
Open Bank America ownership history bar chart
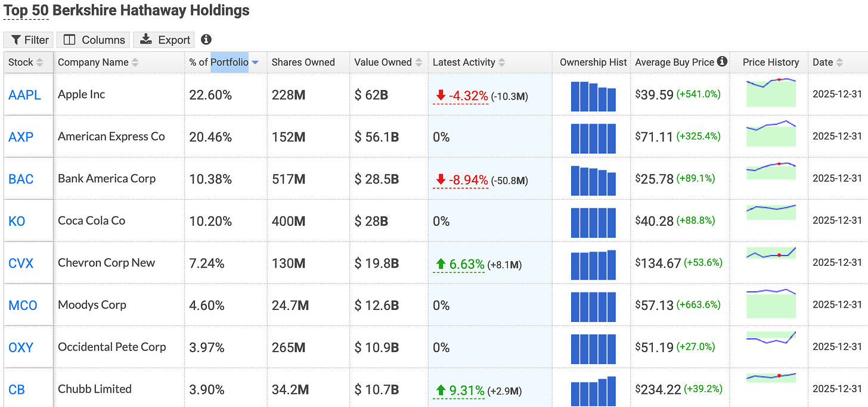593,180
